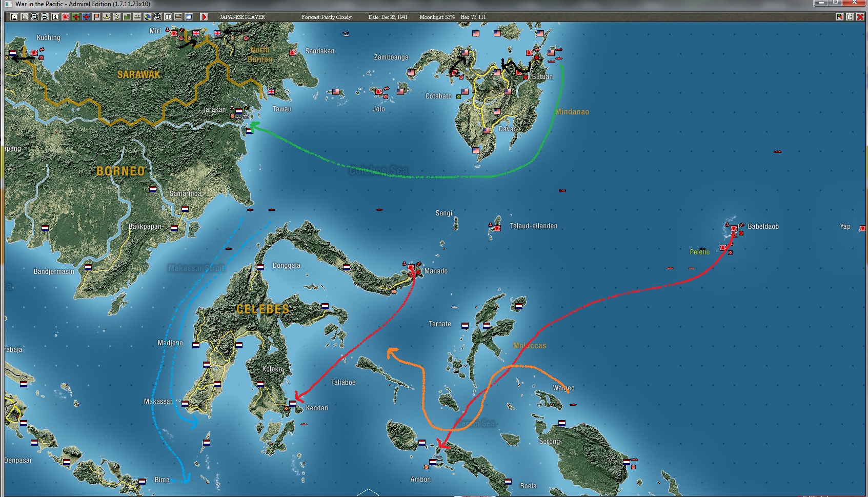Open the document list report icon
Screen dimensions: 868x497
(25, 17)
